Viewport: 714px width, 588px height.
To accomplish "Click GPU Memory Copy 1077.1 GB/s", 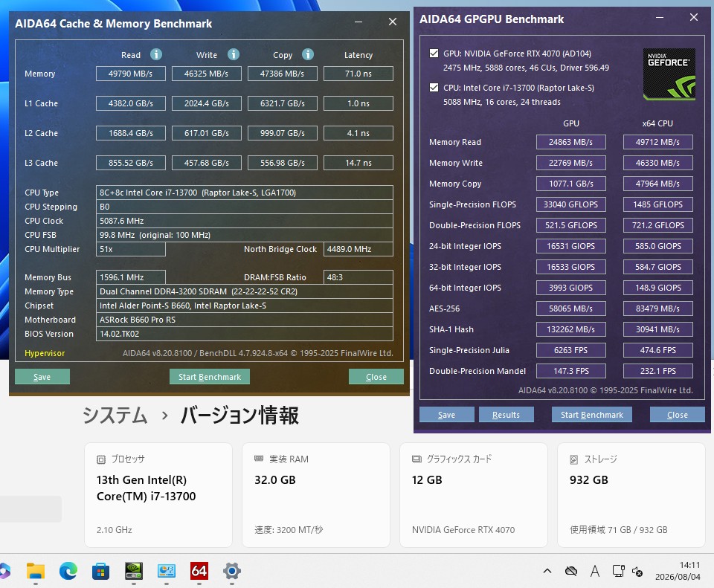I will pyautogui.click(x=571, y=184).
